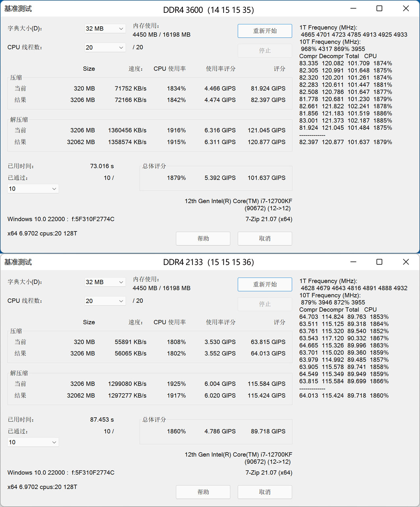Maximize the DDR4 2133 benchmark window
The width and height of the screenshot is (420, 507).
click(x=379, y=262)
